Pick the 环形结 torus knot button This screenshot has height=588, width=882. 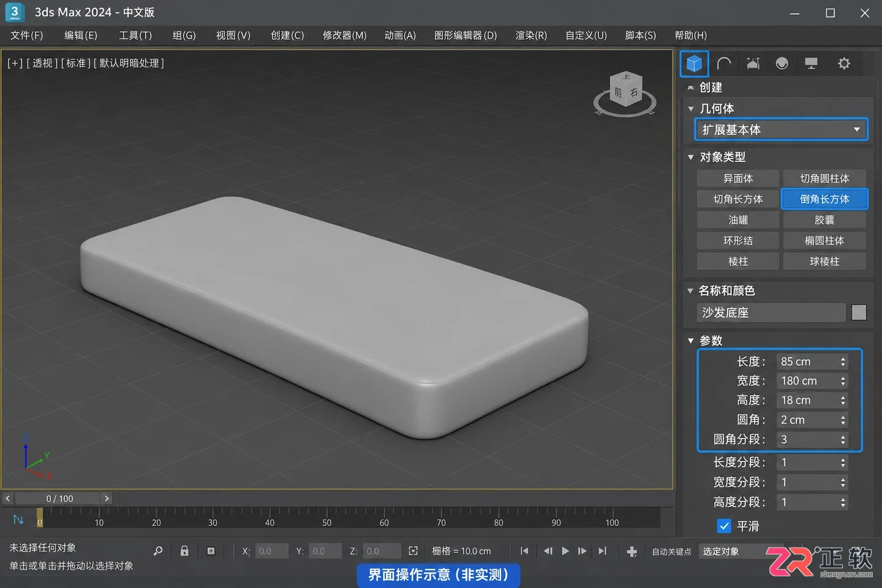pyautogui.click(x=738, y=241)
